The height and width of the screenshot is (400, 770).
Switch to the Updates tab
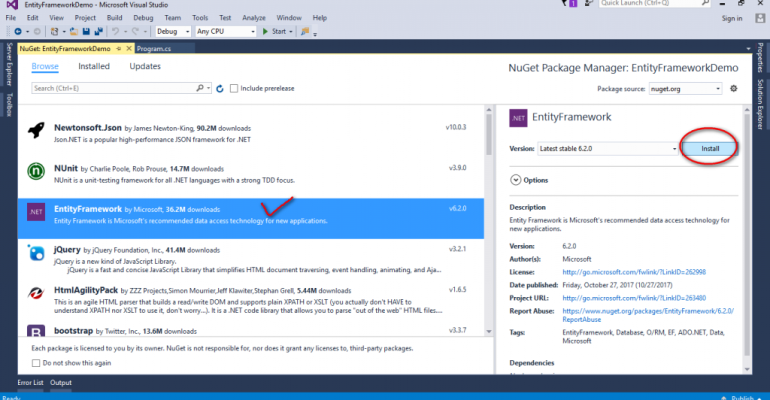click(x=145, y=66)
